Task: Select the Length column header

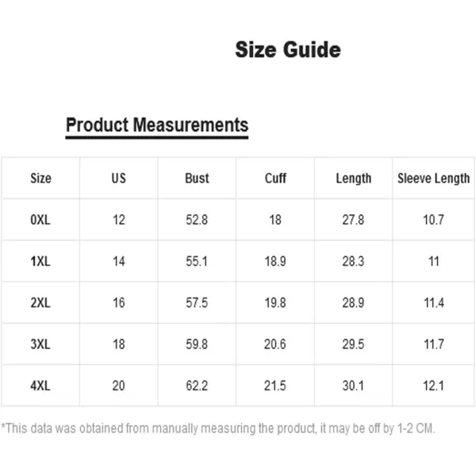Action: pos(353,178)
